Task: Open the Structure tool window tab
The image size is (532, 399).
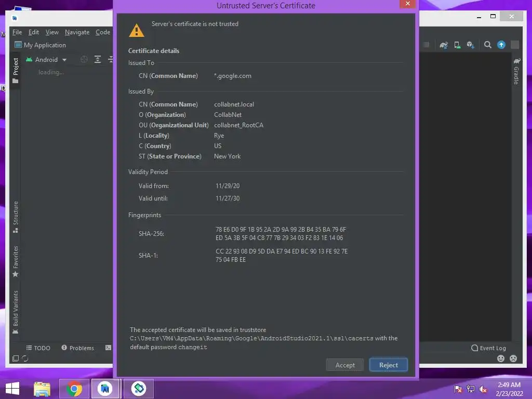Action: [x=15, y=217]
